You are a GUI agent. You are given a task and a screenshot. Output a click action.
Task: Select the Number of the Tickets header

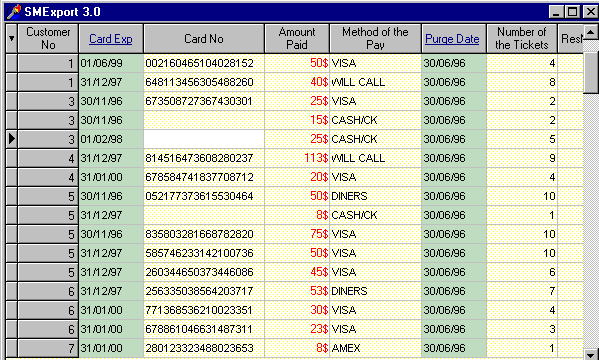(521, 38)
